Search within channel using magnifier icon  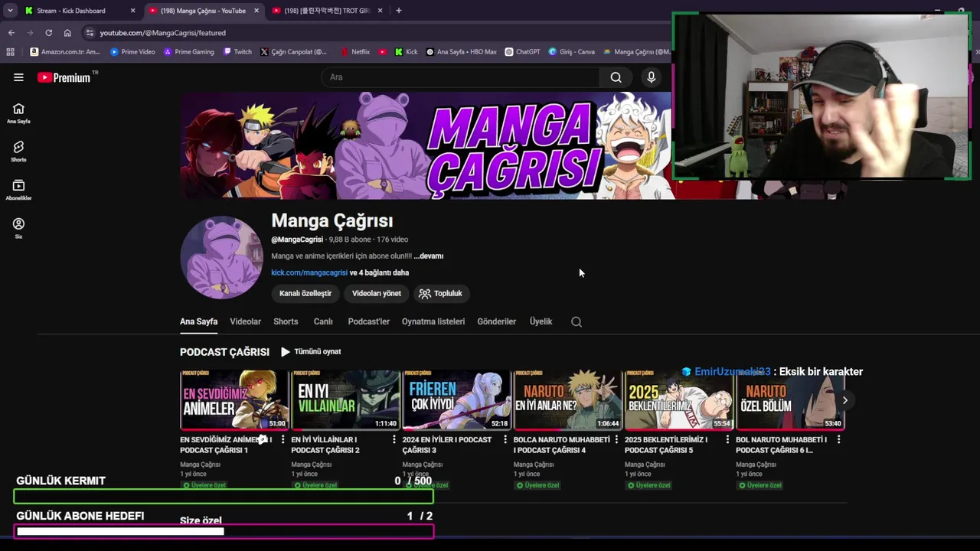(577, 322)
